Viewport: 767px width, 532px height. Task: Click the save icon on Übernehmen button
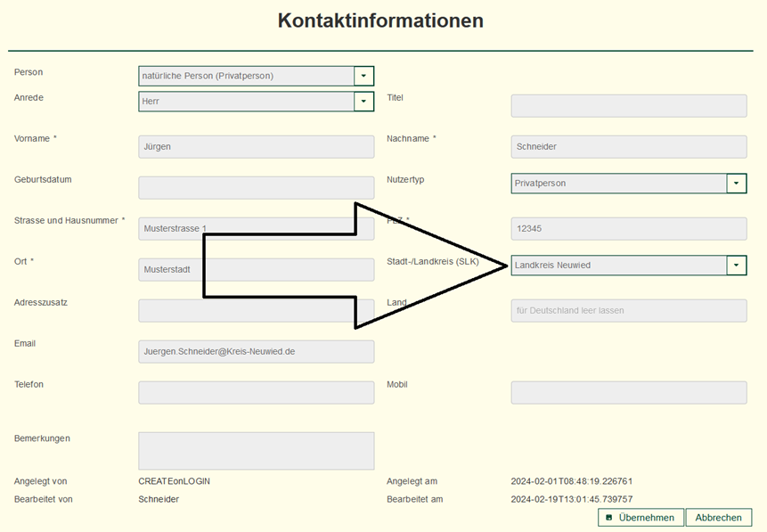click(609, 518)
